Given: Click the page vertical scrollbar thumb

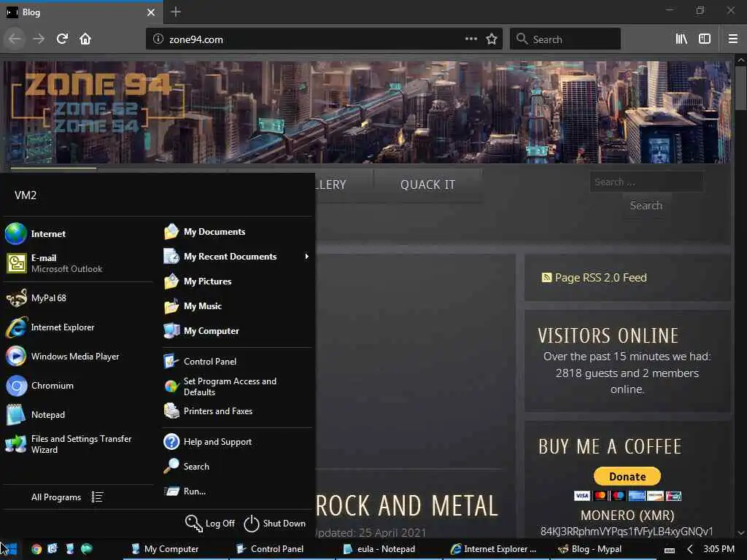Looking at the screenshot, I should pos(741,89).
